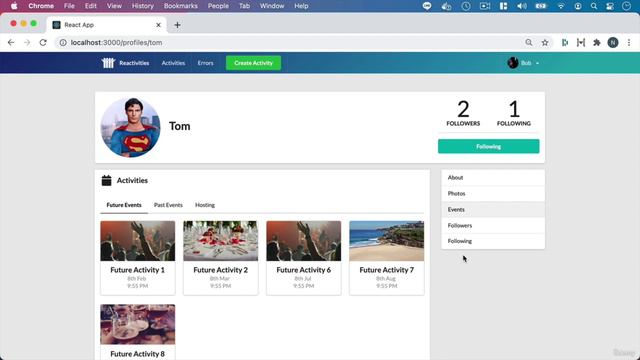The image size is (640, 360).
Task: Open the Future Activity 2 card
Action: 220,258
